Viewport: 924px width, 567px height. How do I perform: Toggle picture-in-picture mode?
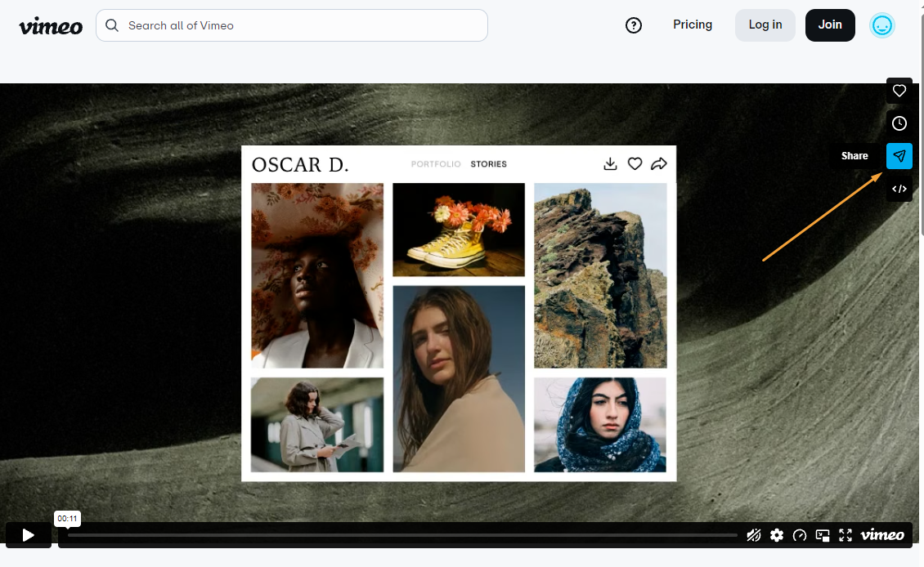[823, 534]
